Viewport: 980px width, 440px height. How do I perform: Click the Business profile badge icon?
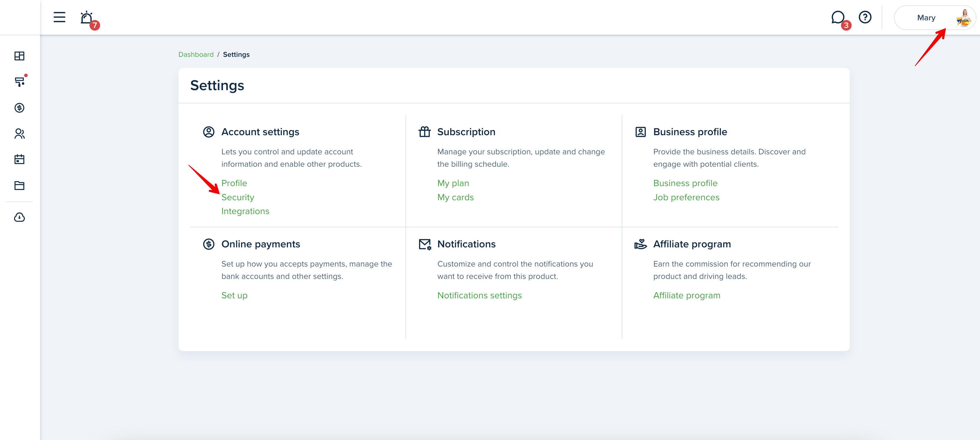[641, 132]
